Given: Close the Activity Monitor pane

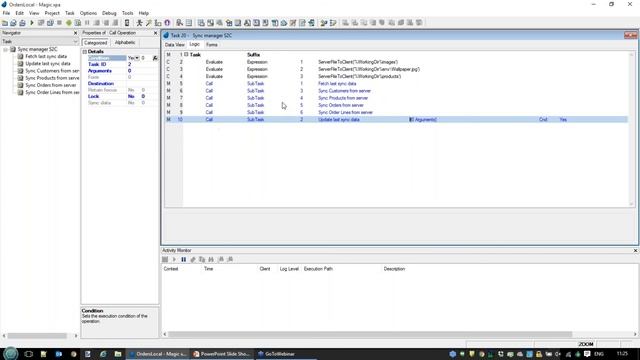Looking at the screenshot, I should 635,250.
